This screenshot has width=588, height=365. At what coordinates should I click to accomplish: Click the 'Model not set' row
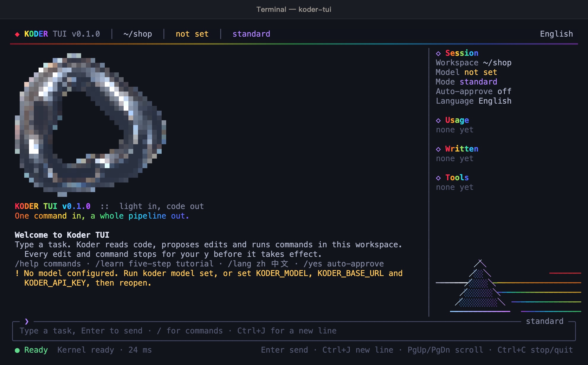click(x=466, y=72)
